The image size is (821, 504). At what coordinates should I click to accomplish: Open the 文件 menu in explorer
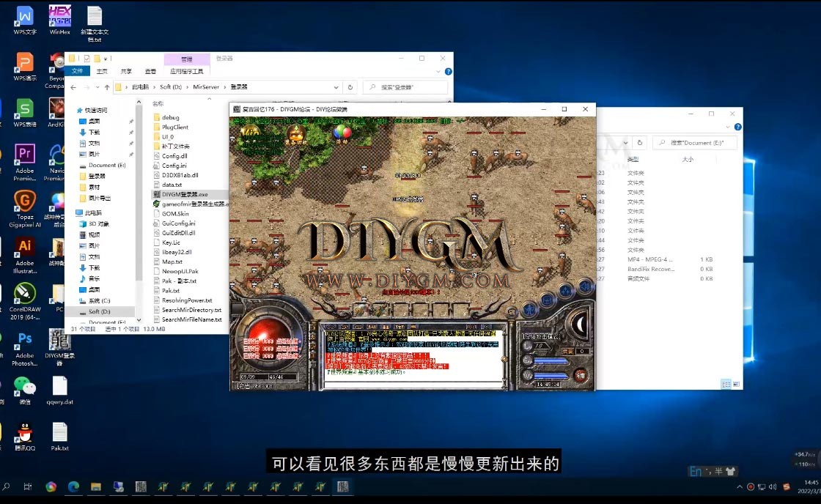78,71
